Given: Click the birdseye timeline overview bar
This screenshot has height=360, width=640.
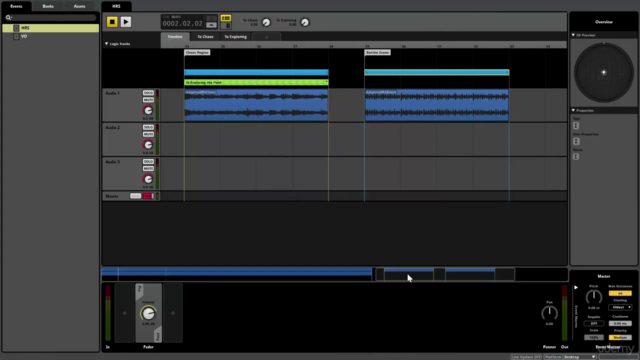Looking at the screenshot, I should (x=335, y=274).
